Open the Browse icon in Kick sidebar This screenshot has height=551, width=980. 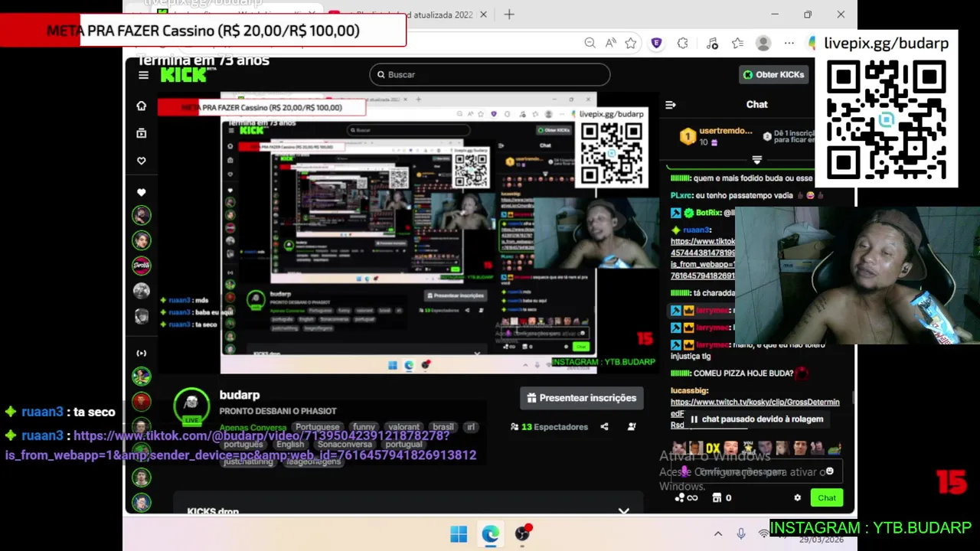coord(141,133)
